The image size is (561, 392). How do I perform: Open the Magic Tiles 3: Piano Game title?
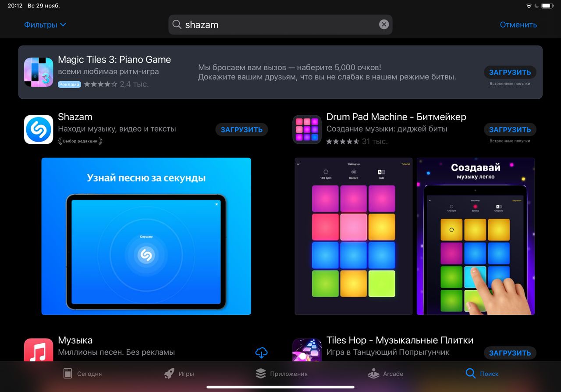tap(114, 60)
